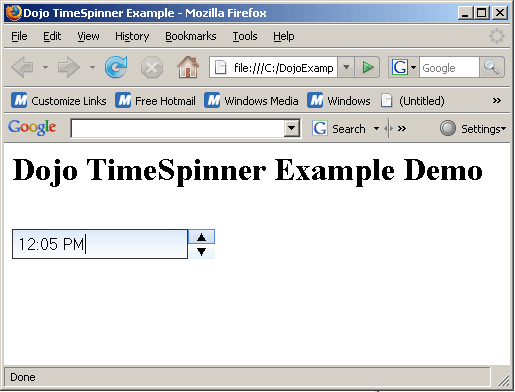
Task: Click the Done status bar text
Action: click(x=23, y=377)
